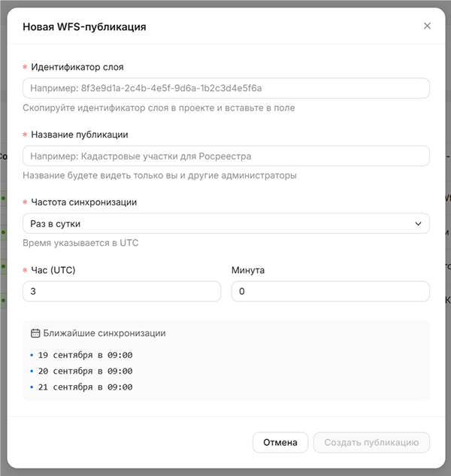This screenshot has height=476, width=451.
Task: Click the Минута input field
Action: tap(331, 292)
